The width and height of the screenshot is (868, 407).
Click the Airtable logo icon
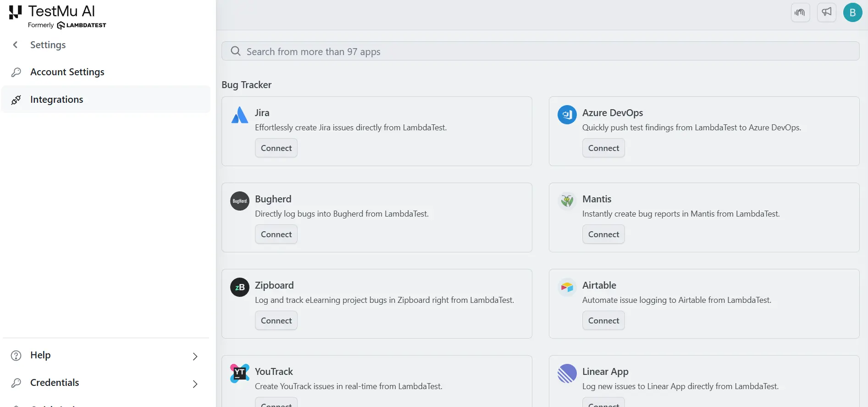(567, 287)
